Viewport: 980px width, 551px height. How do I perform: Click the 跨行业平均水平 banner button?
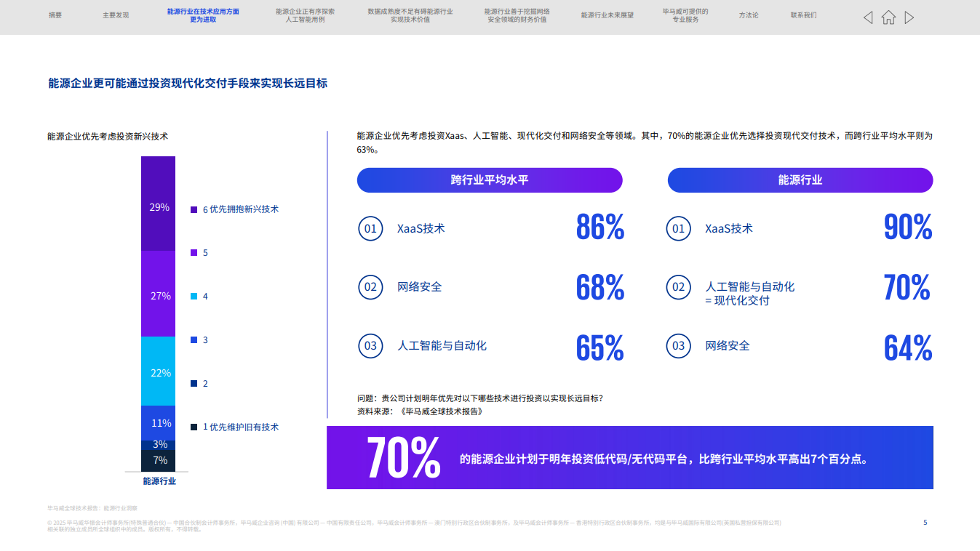pyautogui.click(x=489, y=180)
